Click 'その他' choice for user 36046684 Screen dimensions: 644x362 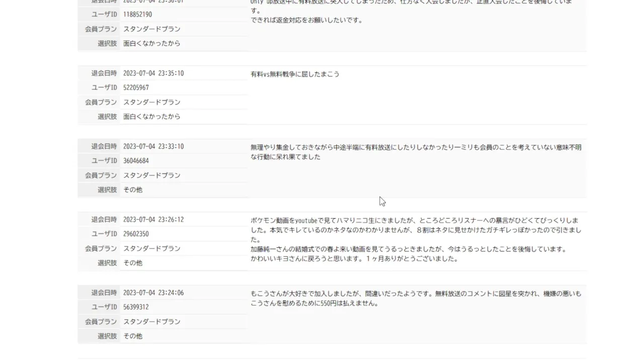(x=133, y=190)
